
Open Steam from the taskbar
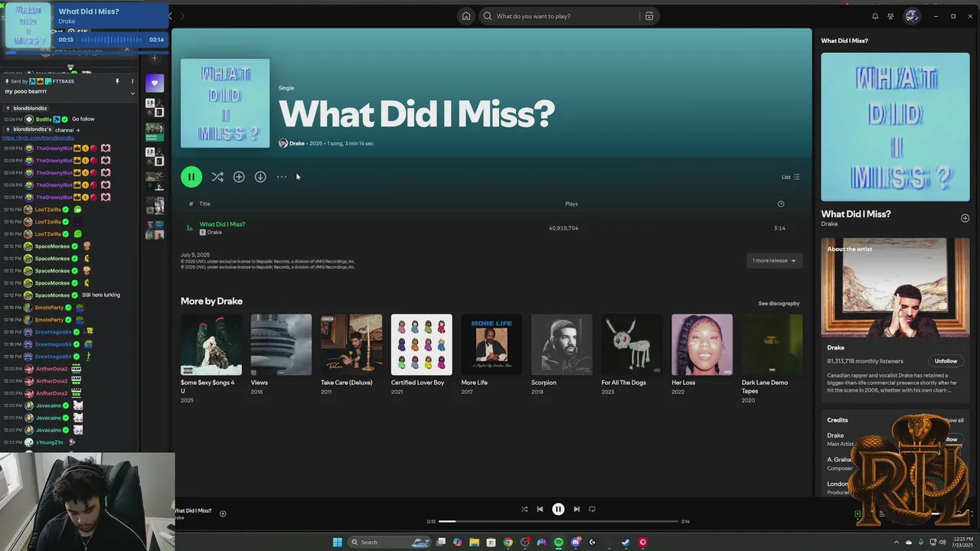click(x=626, y=542)
